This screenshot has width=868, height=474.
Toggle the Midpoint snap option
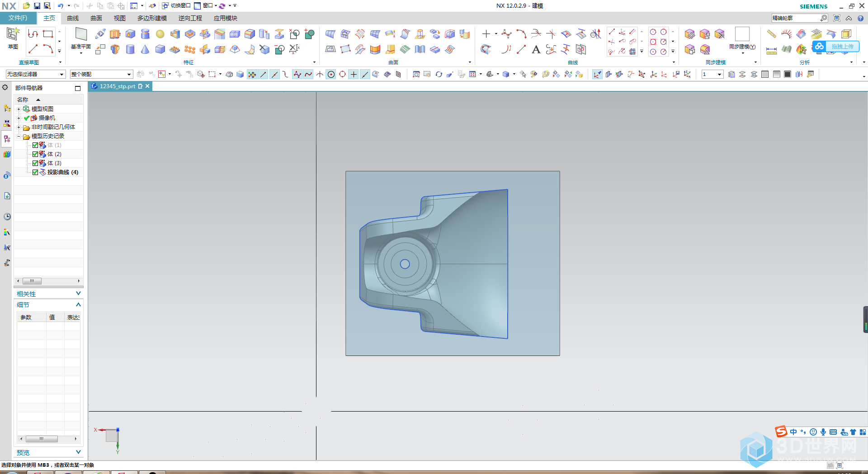pyautogui.click(x=274, y=74)
